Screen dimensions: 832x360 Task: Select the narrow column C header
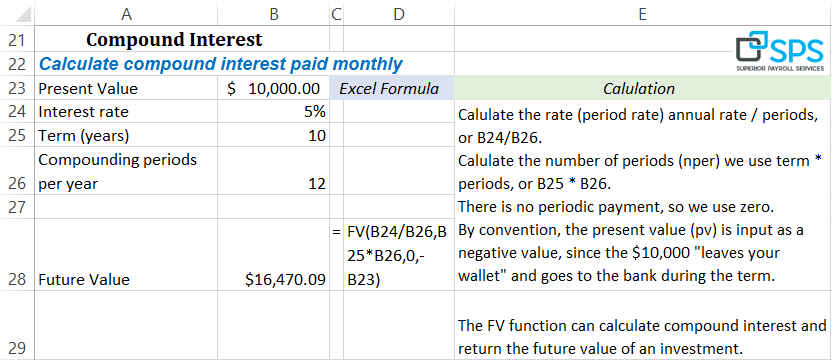(336, 13)
